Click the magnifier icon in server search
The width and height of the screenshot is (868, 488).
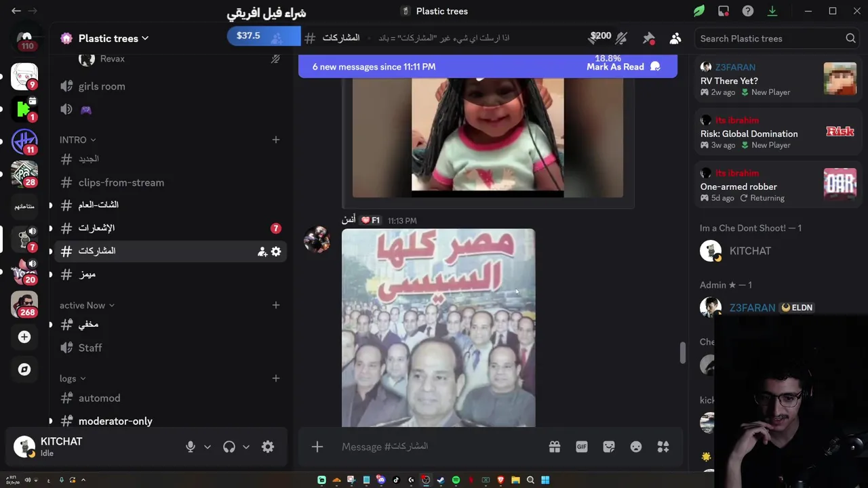[850, 39]
